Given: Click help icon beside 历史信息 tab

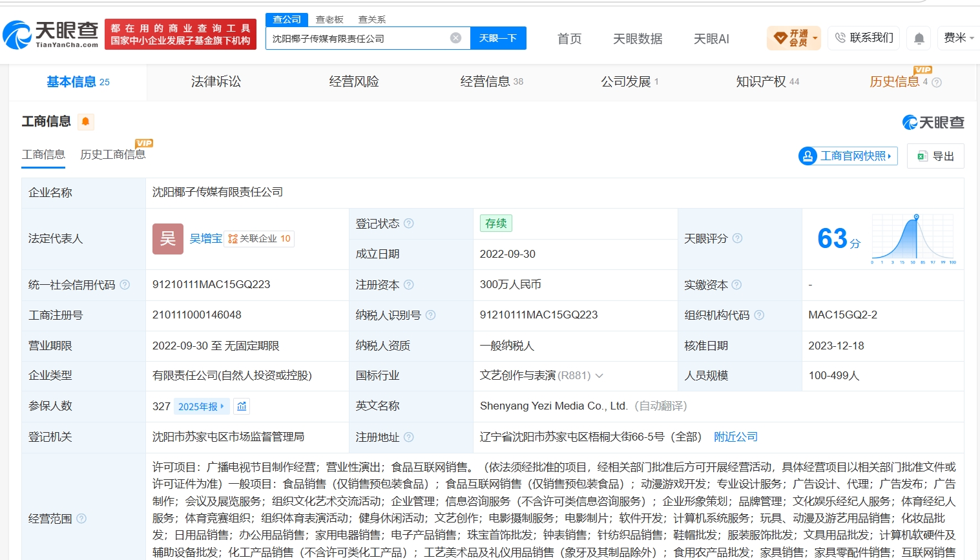Looking at the screenshot, I should (937, 82).
